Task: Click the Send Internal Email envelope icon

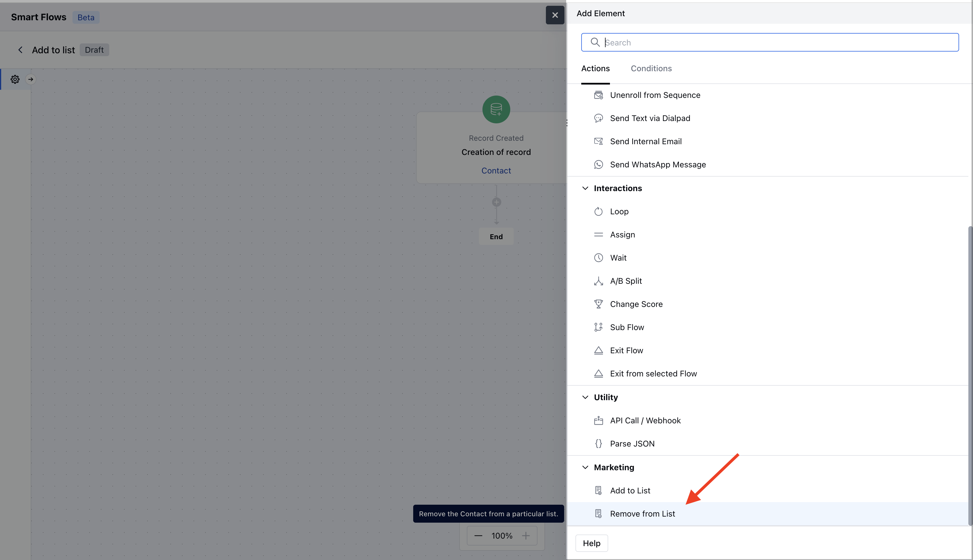Action: (x=599, y=141)
